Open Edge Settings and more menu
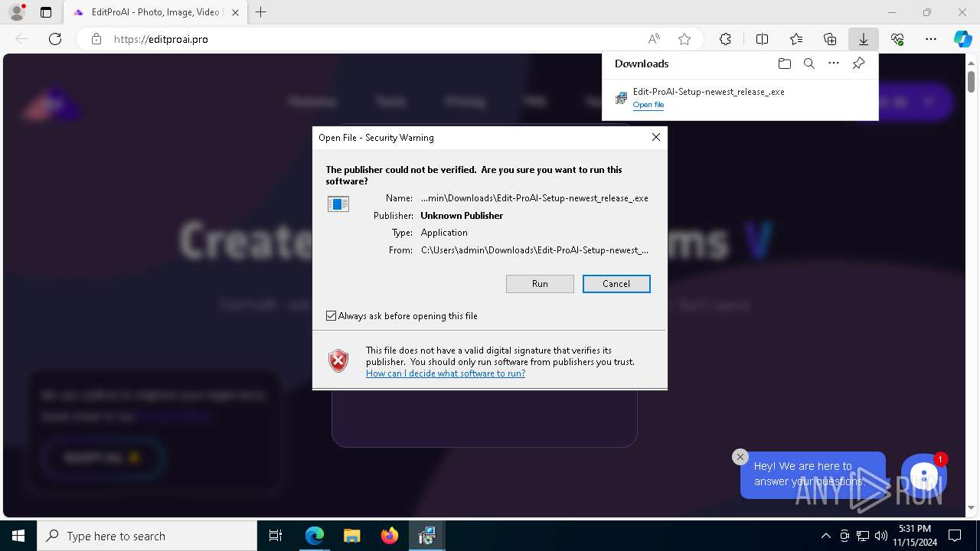The width and height of the screenshot is (980, 551). click(931, 39)
